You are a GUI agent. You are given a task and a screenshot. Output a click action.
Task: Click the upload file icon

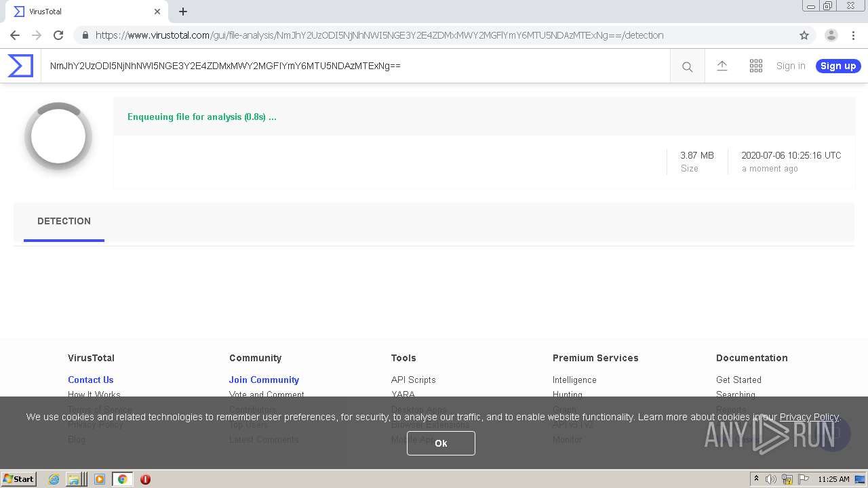[722, 66]
